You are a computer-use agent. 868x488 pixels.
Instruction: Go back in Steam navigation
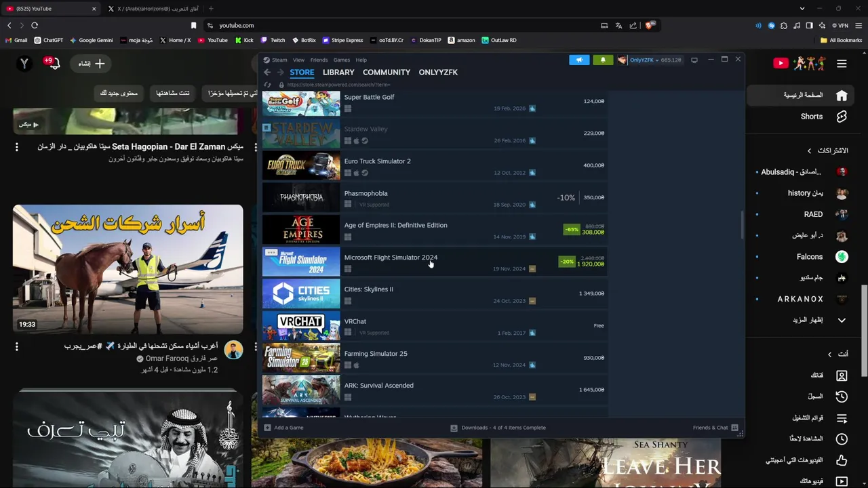(x=267, y=72)
